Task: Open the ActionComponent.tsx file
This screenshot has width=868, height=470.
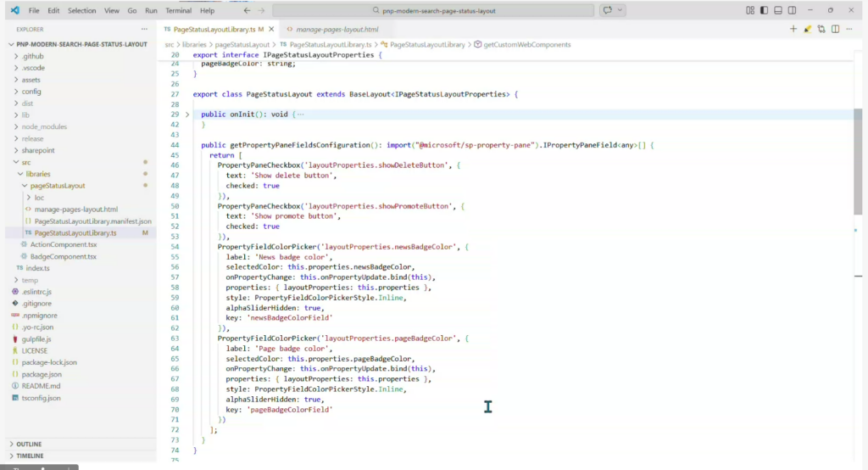Action: point(64,244)
